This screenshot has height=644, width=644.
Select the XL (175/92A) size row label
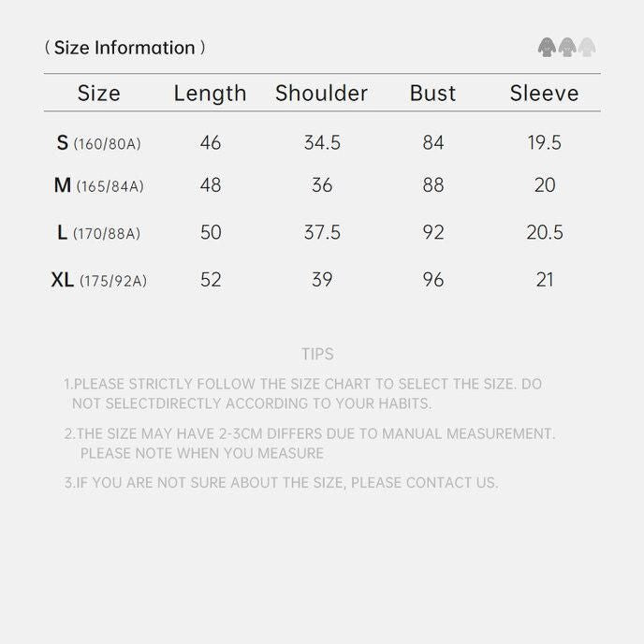point(98,280)
